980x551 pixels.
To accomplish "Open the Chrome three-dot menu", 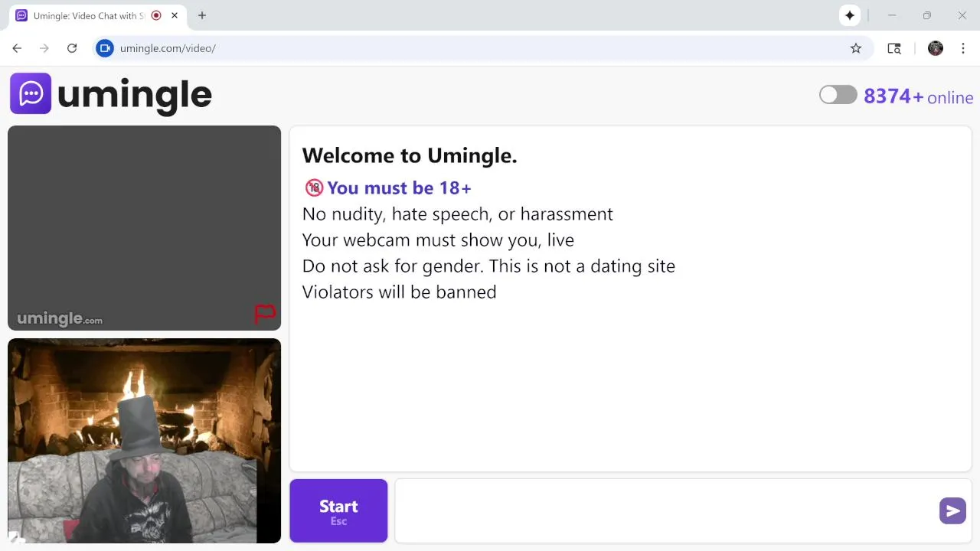I will [963, 48].
